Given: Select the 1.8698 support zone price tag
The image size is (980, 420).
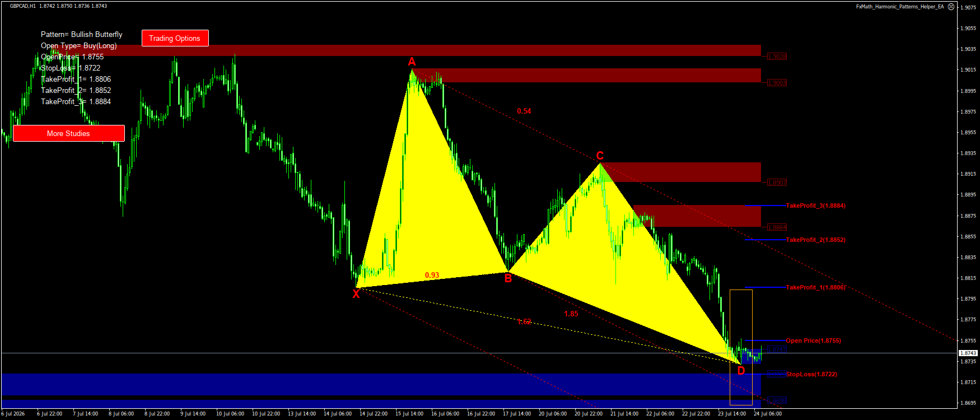Looking at the screenshot, I should pos(777,400).
